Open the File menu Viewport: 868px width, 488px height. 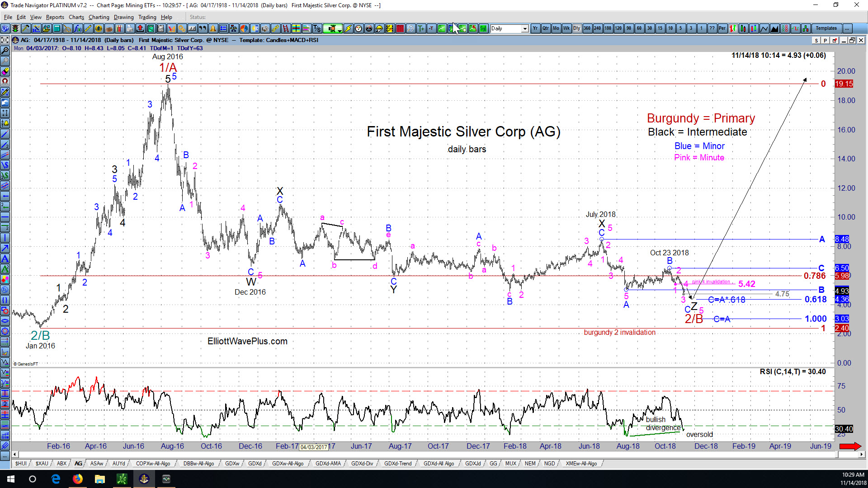click(8, 17)
